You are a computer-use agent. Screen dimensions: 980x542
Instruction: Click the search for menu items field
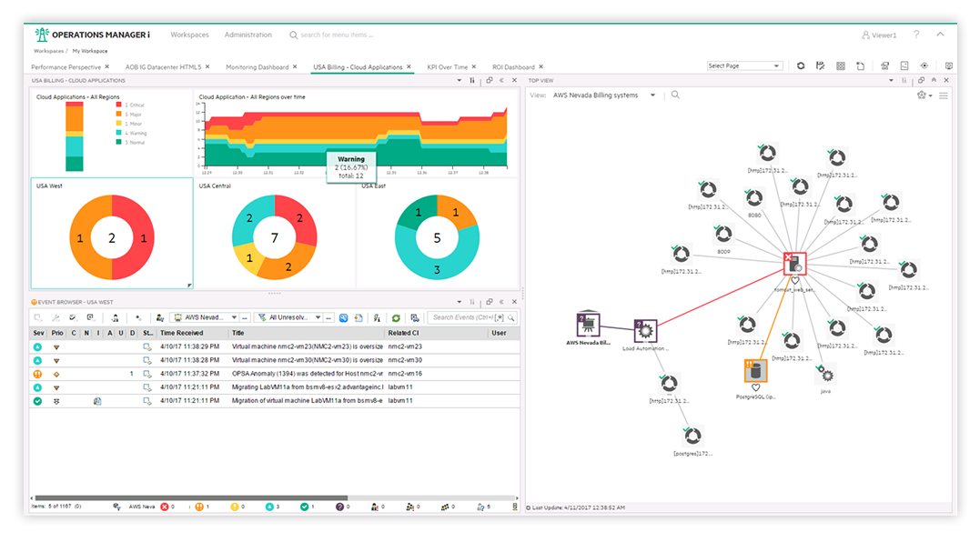coord(337,35)
